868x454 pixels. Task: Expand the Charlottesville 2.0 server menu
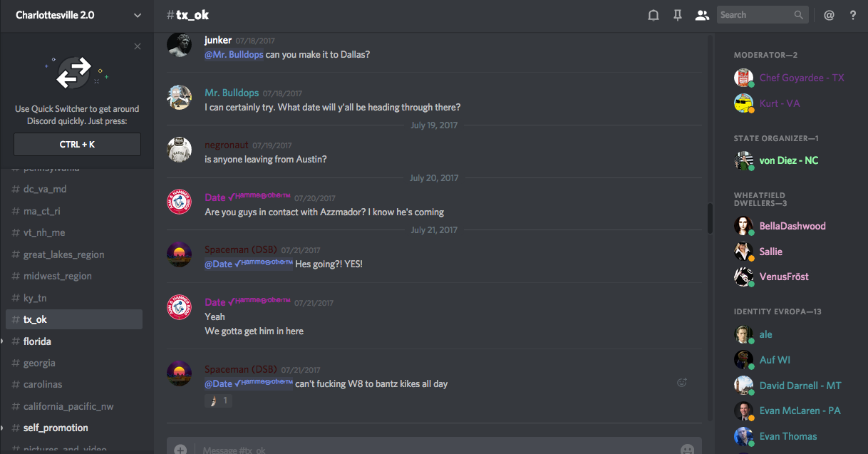[138, 15]
